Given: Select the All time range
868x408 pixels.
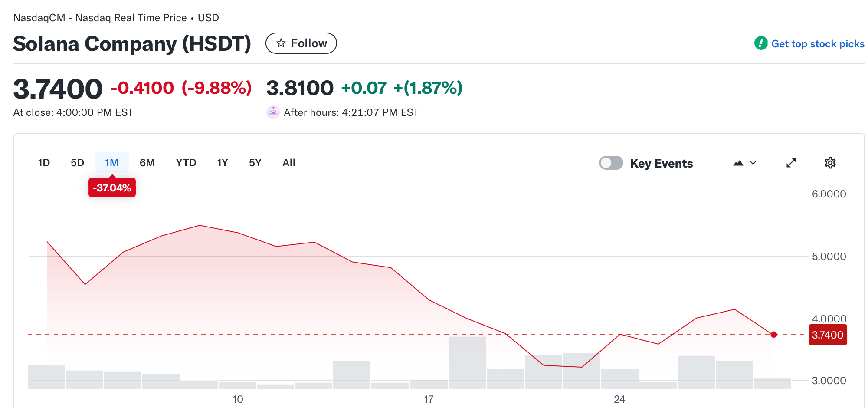Looking at the screenshot, I should [288, 163].
